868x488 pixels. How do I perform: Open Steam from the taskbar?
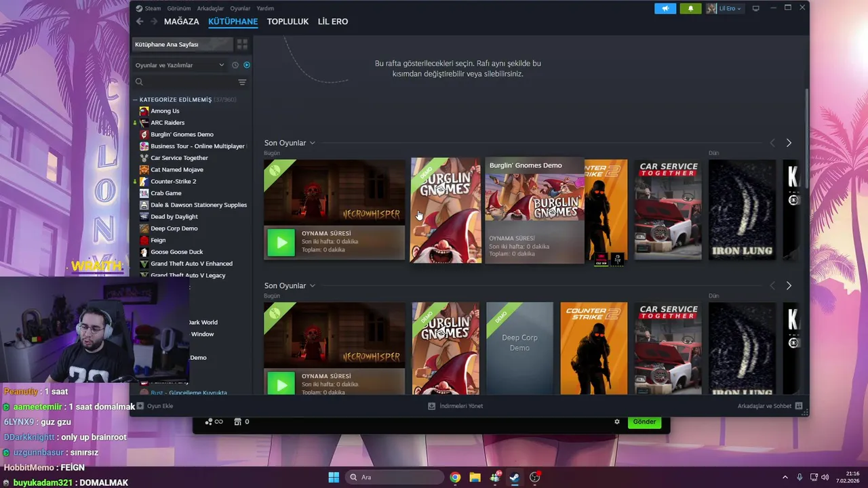(x=515, y=477)
